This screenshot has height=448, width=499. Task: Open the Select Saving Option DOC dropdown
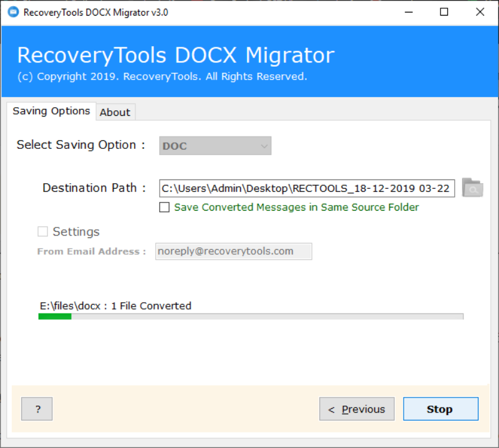215,146
